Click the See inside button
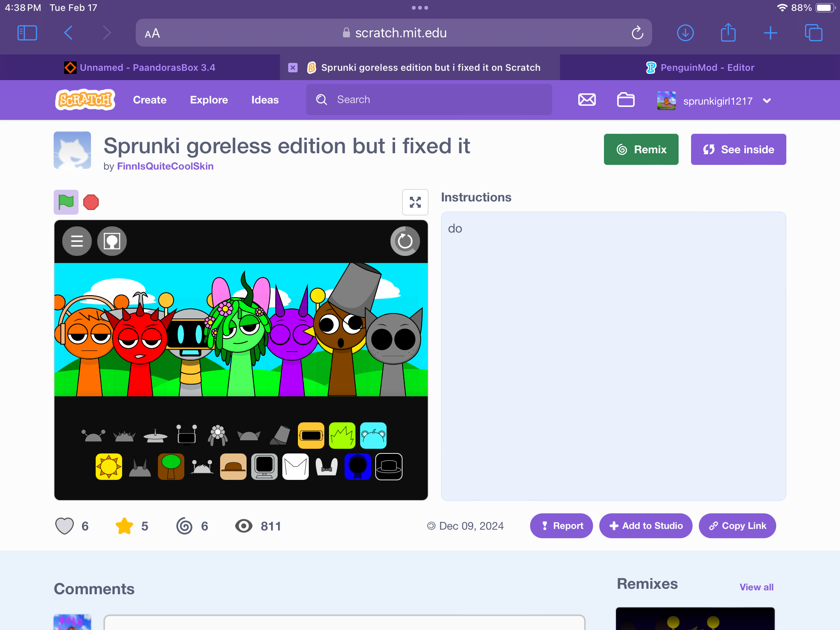Viewport: 840px width, 630px height. 738,149
